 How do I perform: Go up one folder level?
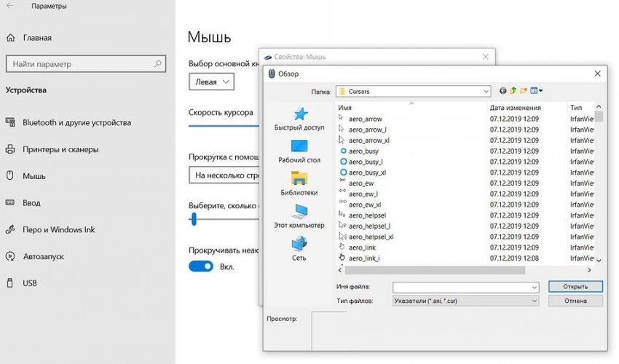(513, 91)
